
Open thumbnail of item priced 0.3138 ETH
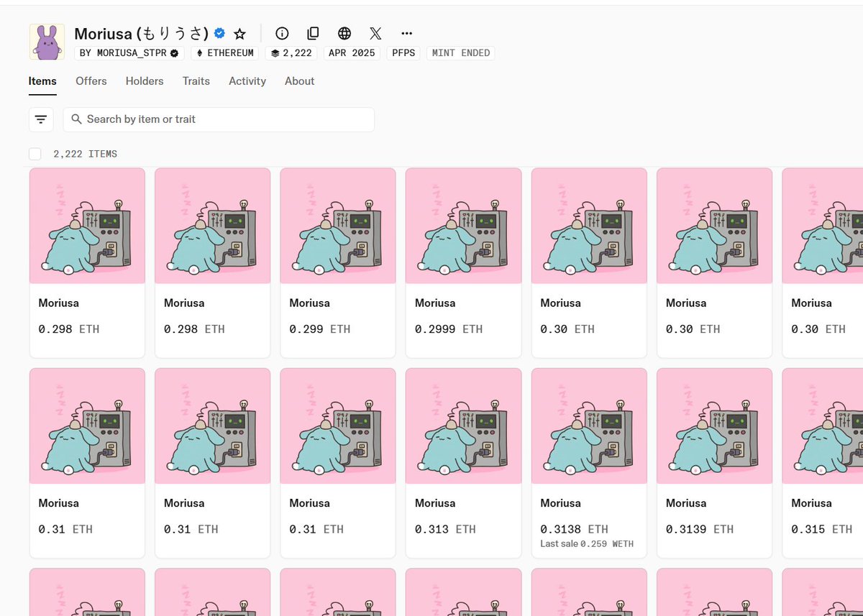click(589, 426)
